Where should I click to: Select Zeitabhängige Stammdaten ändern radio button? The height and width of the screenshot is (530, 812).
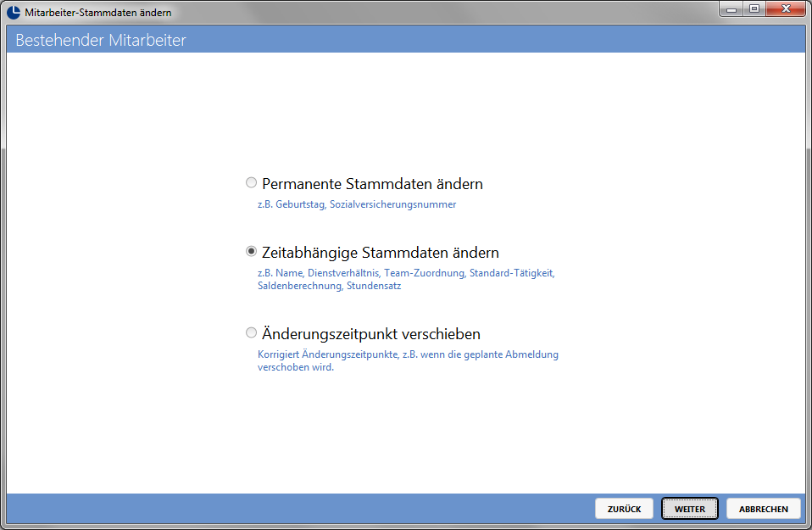click(x=251, y=251)
